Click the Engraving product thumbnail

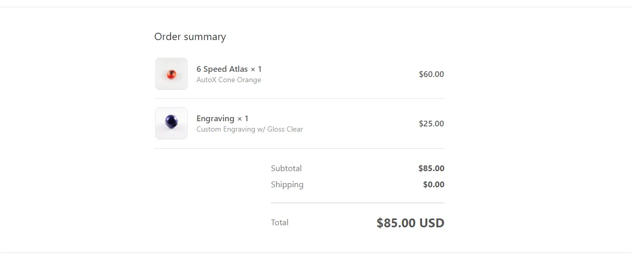click(171, 123)
